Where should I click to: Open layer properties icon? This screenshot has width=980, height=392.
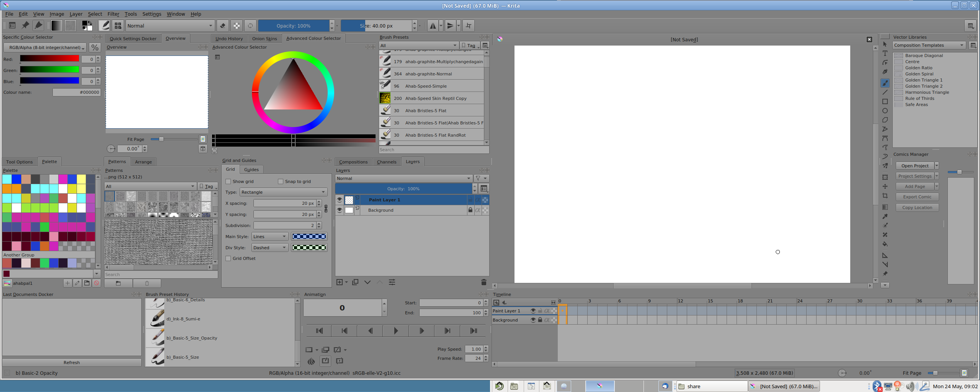tap(392, 282)
